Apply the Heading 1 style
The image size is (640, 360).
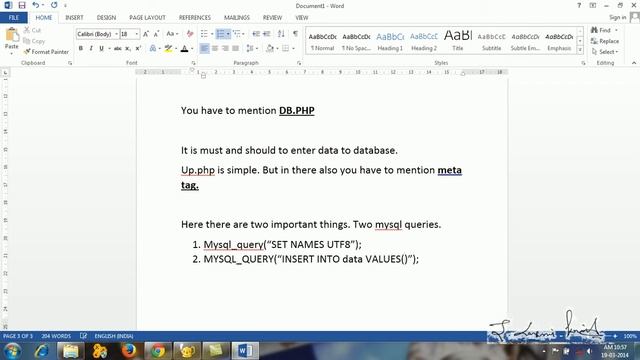pyautogui.click(x=390, y=41)
